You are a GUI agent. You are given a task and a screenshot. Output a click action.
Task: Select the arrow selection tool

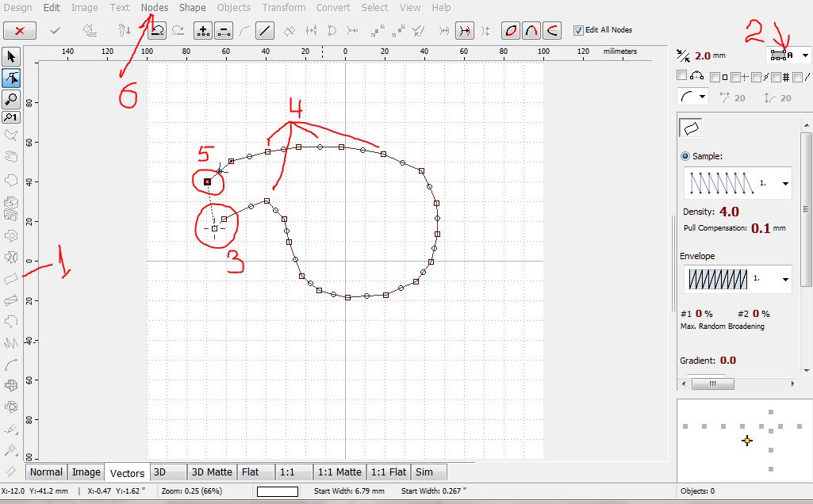[x=11, y=57]
